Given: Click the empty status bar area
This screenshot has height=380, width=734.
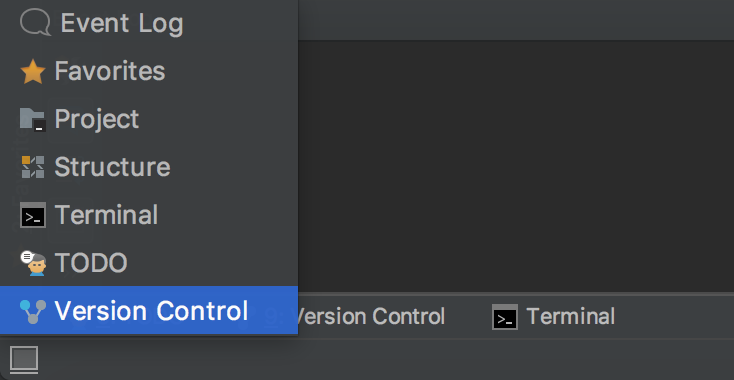Looking at the screenshot, I should (x=386, y=360).
